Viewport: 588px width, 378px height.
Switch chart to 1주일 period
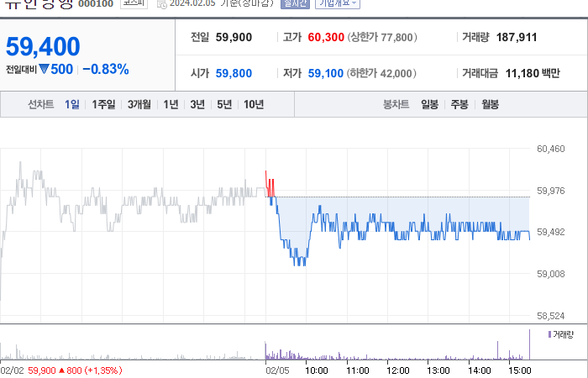tap(103, 104)
